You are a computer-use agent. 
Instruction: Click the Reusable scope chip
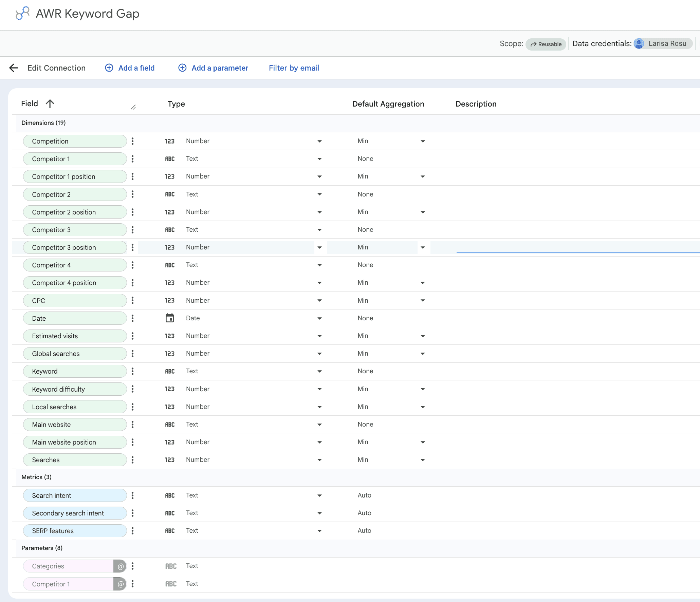(x=546, y=44)
